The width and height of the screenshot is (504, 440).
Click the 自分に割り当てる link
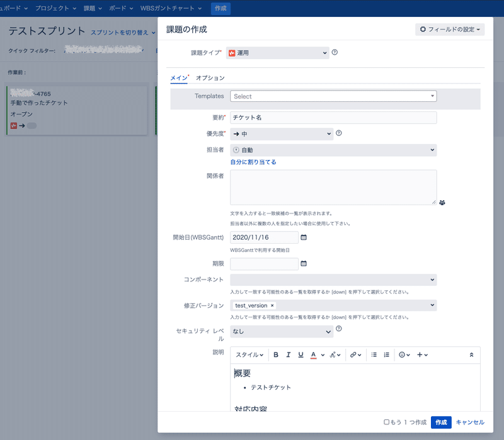click(253, 162)
